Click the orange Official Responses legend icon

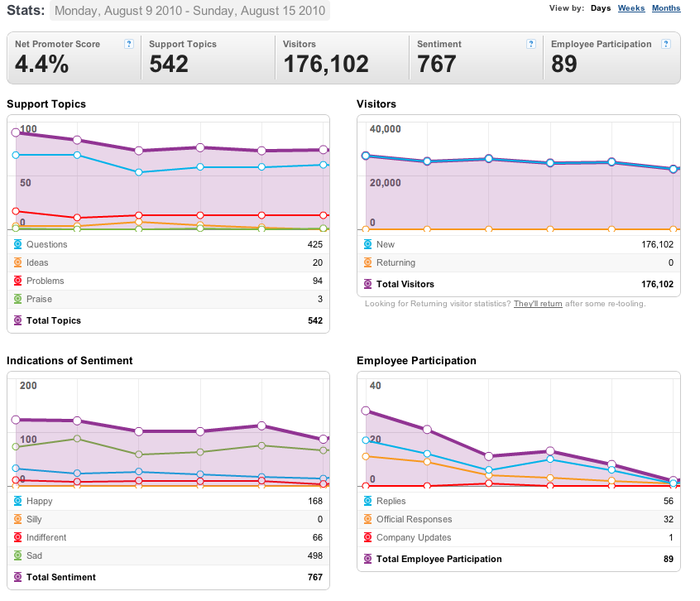click(x=368, y=519)
